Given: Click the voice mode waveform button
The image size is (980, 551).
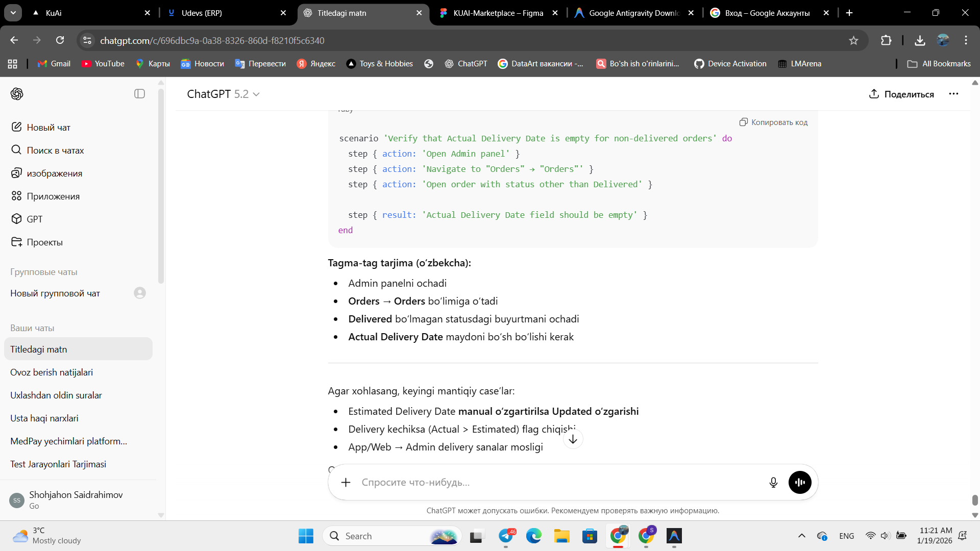Looking at the screenshot, I should (799, 482).
